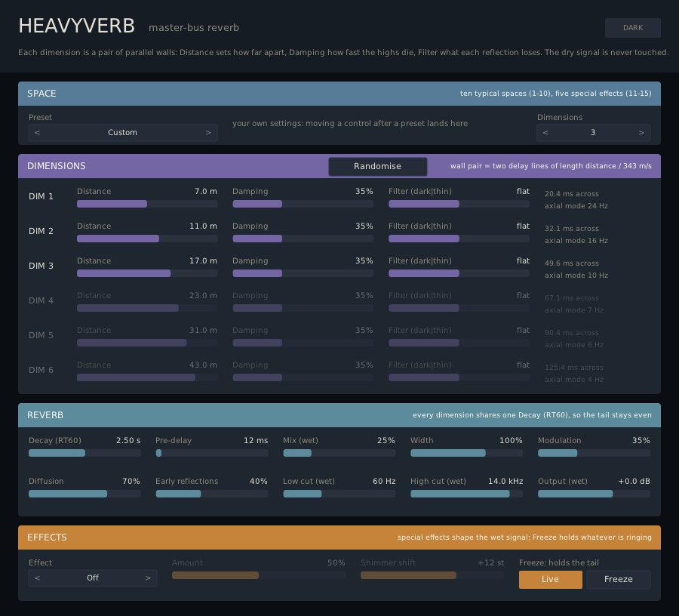The image size is (679, 616).
Task: Click the REVERB section header title
Action: coord(45,415)
